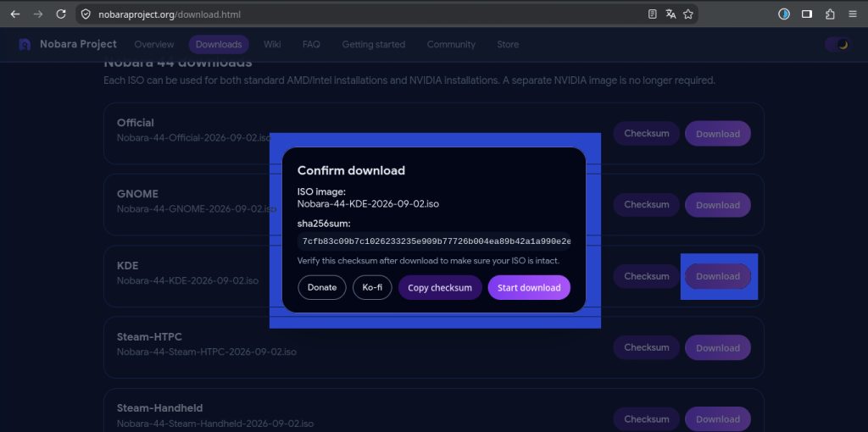
Task: Click Download button for Steam-HTPC ISO
Action: (718, 347)
